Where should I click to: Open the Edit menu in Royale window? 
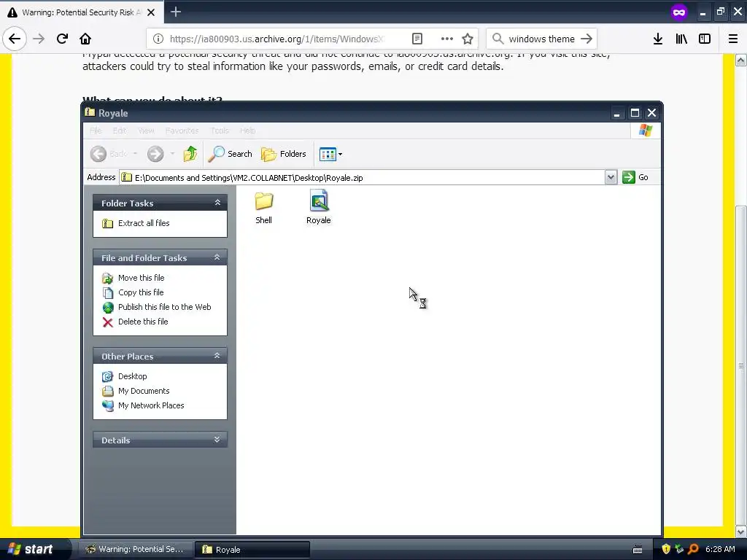point(120,131)
